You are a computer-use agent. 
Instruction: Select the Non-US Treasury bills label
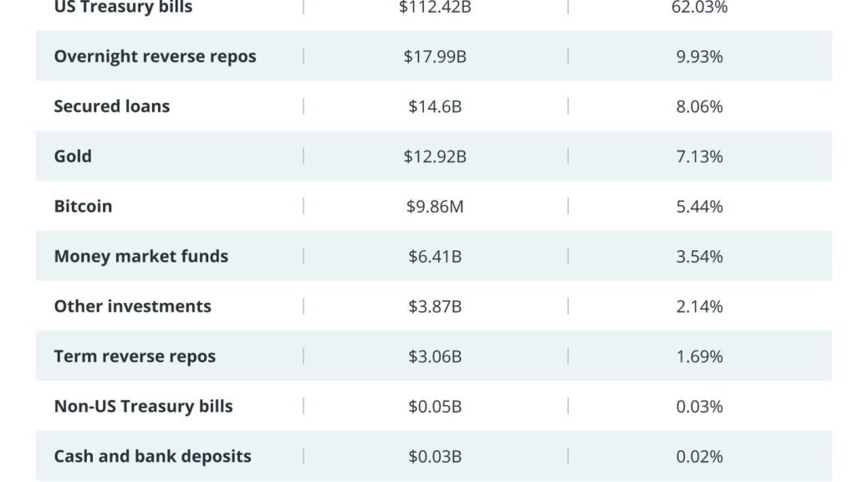pos(143,406)
